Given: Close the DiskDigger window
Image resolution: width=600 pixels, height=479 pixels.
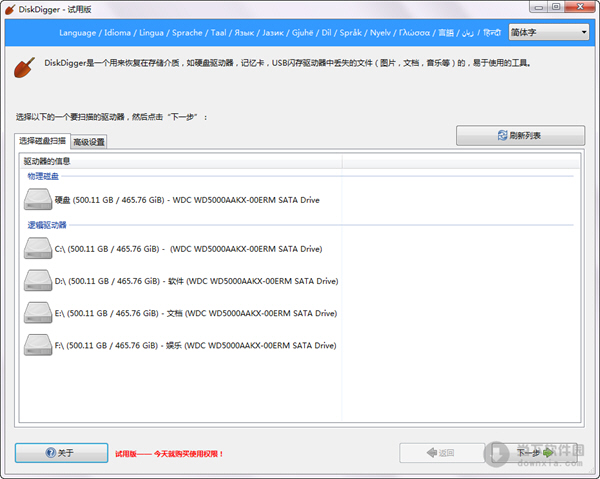Looking at the screenshot, I should 580,7.
